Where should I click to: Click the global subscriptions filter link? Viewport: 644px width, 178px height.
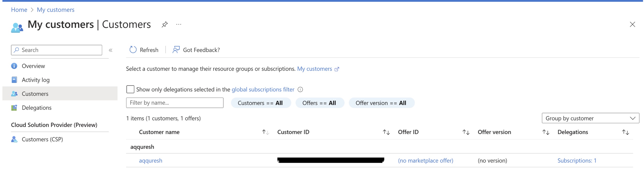point(263,89)
